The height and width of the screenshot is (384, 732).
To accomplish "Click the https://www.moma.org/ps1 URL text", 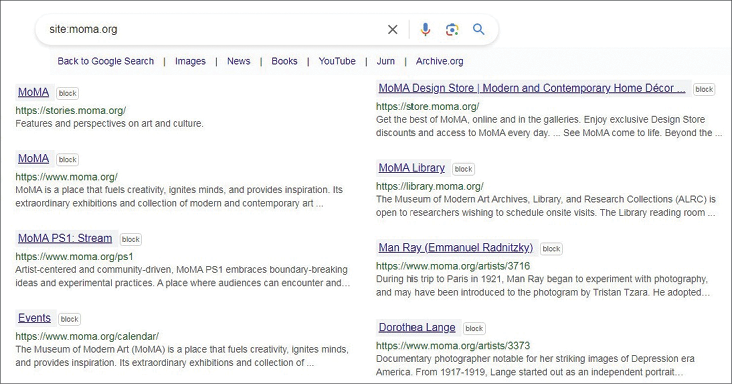I will (x=74, y=257).
